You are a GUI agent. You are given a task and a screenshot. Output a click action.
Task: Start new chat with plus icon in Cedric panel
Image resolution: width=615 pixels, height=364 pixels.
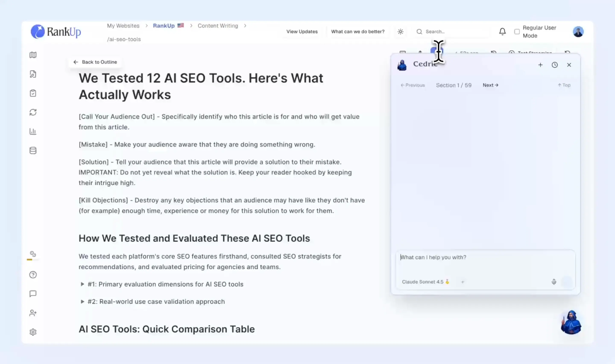[540, 65]
